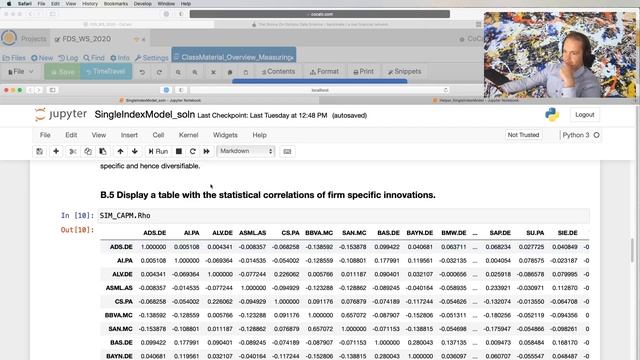Switch to Helper_SingleIndexModel Jupyter tab
640x360 pixels.
coord(478,100)
